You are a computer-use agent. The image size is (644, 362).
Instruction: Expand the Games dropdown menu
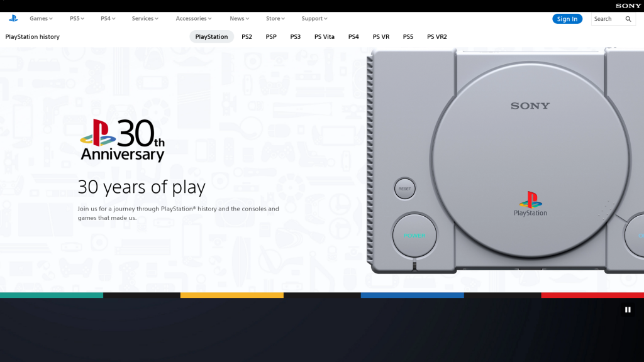click(41, 19)
